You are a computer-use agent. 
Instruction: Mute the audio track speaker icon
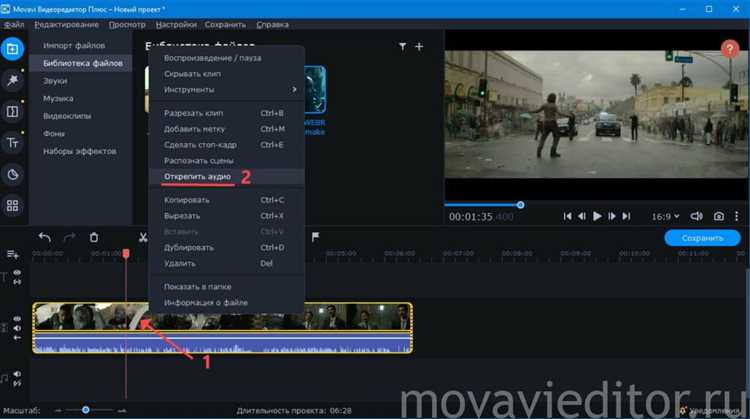(17, 374)
